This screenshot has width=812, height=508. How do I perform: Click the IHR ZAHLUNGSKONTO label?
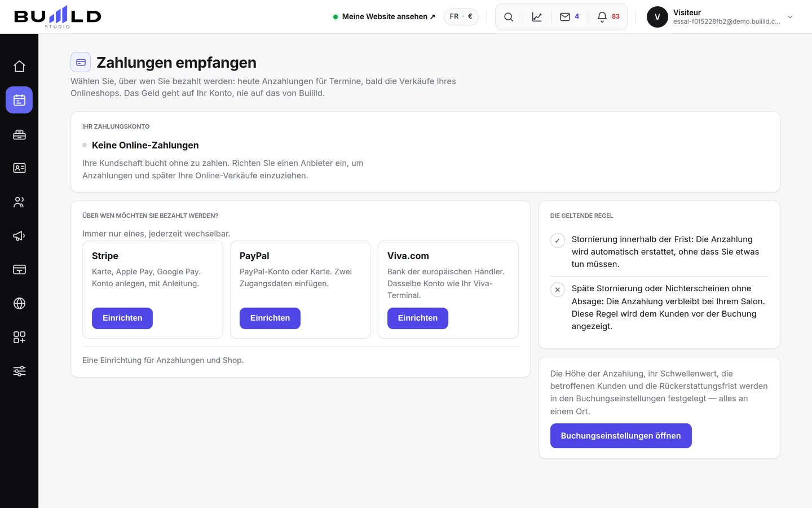click(116, 126)
